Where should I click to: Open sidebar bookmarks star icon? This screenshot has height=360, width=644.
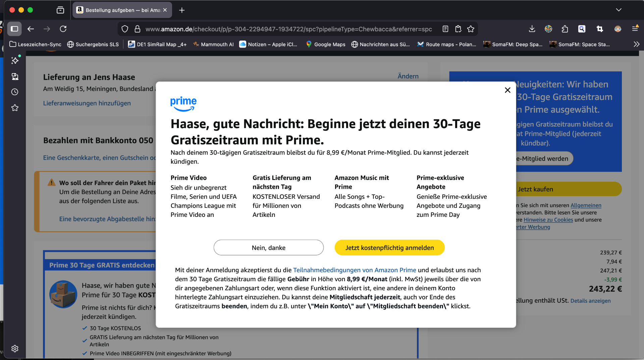pyautogui.click(x=15, y=108)
